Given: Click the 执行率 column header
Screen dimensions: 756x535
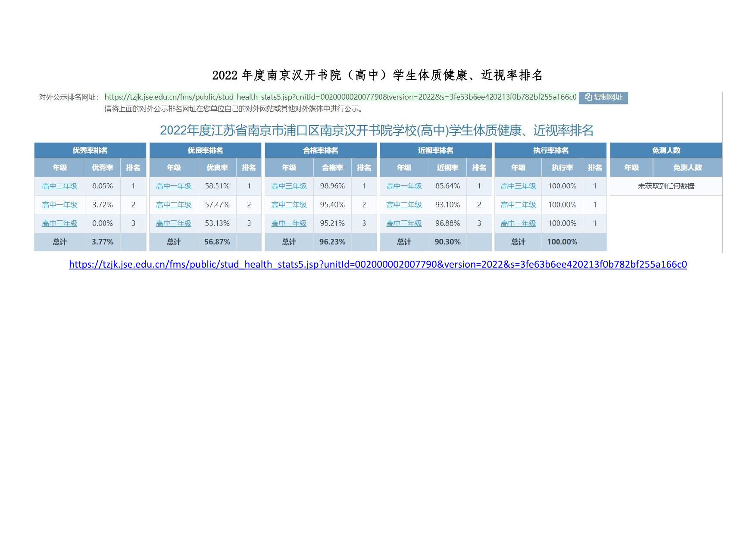Looking at the screenshot, I should [562, 168].
